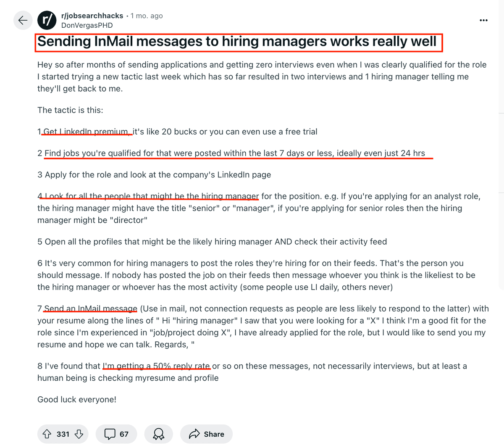
Task: Click the underlined Get LinkedIn premium text
Action: tap(87, 131)
